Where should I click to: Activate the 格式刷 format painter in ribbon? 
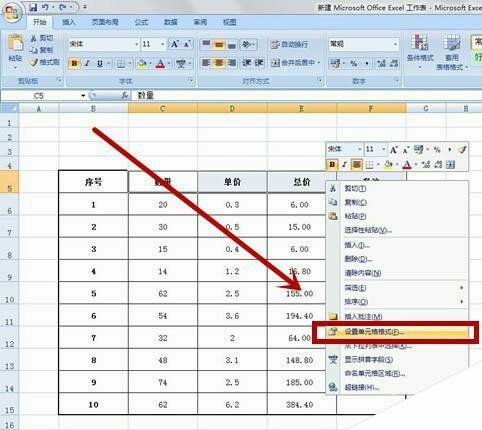(x=44, y=62)
